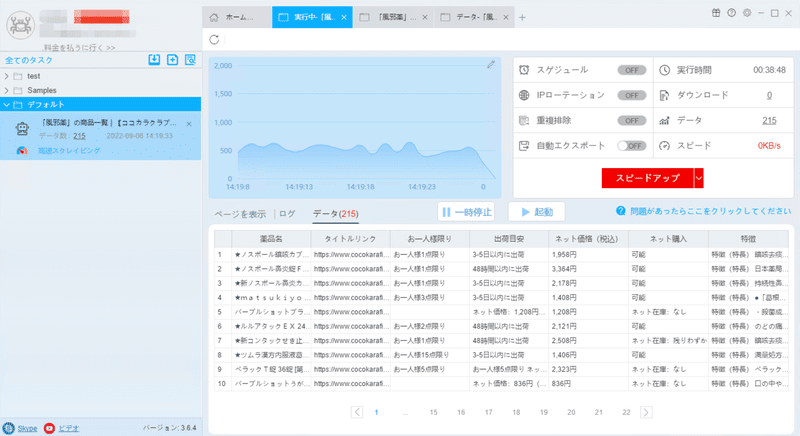Viewport: 800px width, 436px height.
Task: Click the edit pencil icon on the chart
Action: pos(491,65)
